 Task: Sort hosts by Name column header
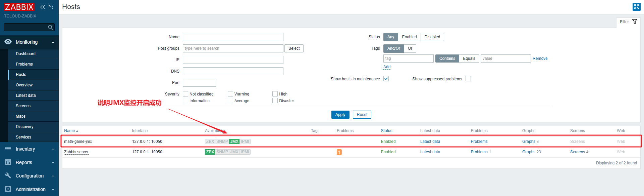[x=71, y=131]
